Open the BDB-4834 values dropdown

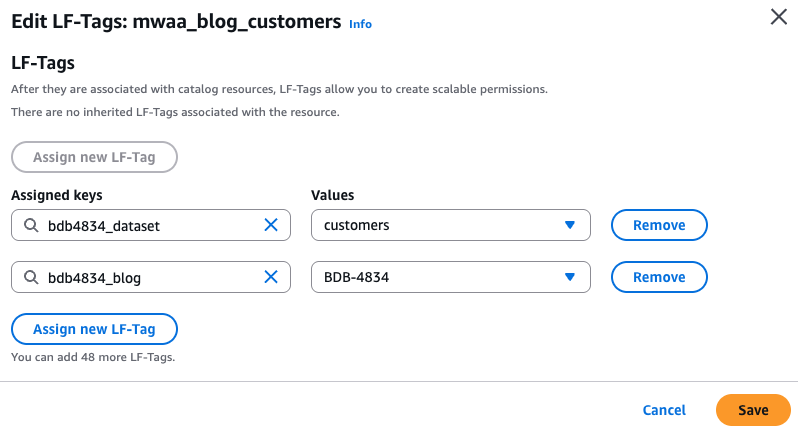pos(440,277)
